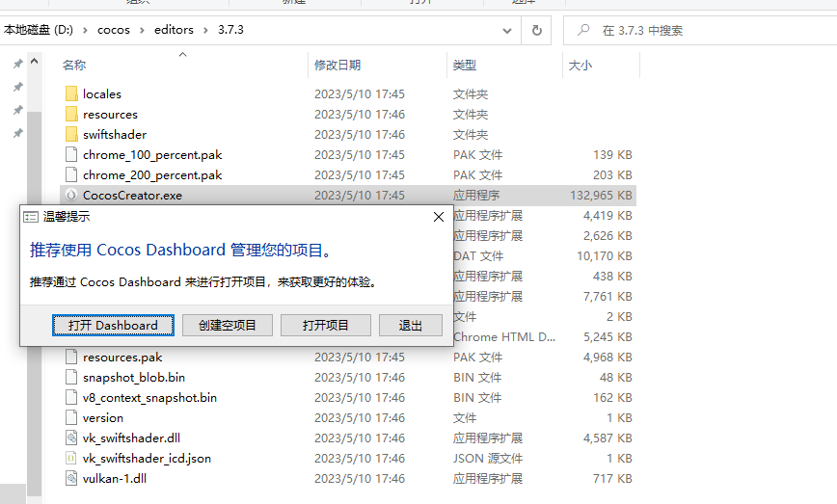Image resolution: width=837 pixels, height=504 pixels.
Task: Click the search magnifier icon
Action: click(583, 30)
